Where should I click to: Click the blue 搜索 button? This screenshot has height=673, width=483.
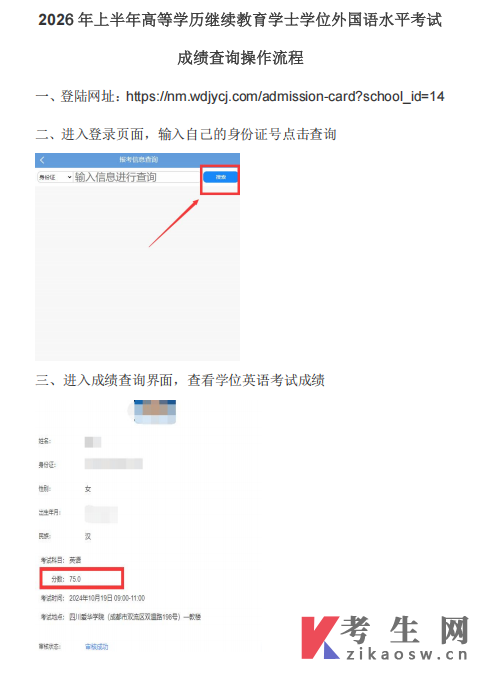coord(220,177)
